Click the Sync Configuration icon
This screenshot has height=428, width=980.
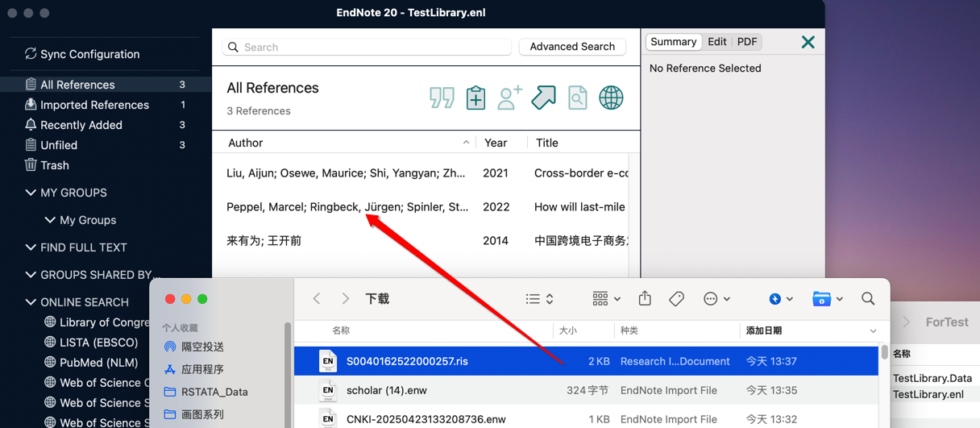[x=31, y=54]
